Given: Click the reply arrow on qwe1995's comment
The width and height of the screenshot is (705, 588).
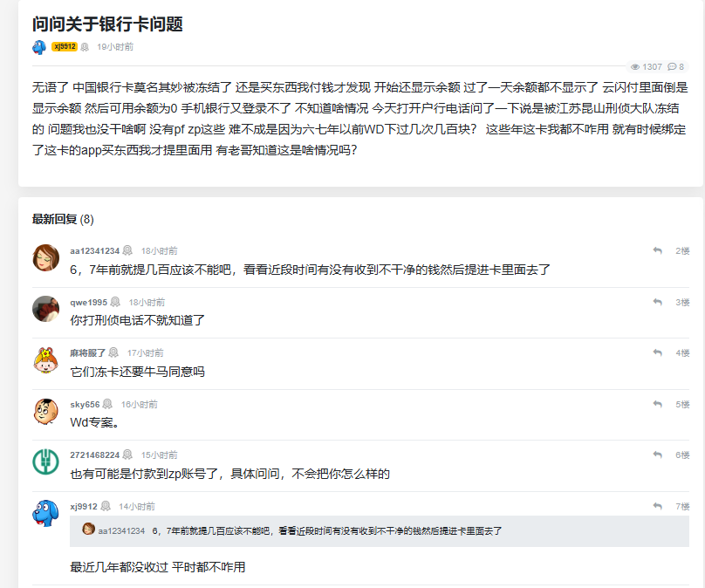Looking at the screenshot, I should [657, 302].
